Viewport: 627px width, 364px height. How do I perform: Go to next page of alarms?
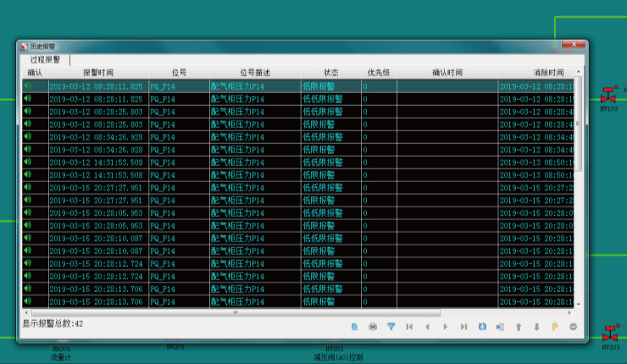(446, 327)
